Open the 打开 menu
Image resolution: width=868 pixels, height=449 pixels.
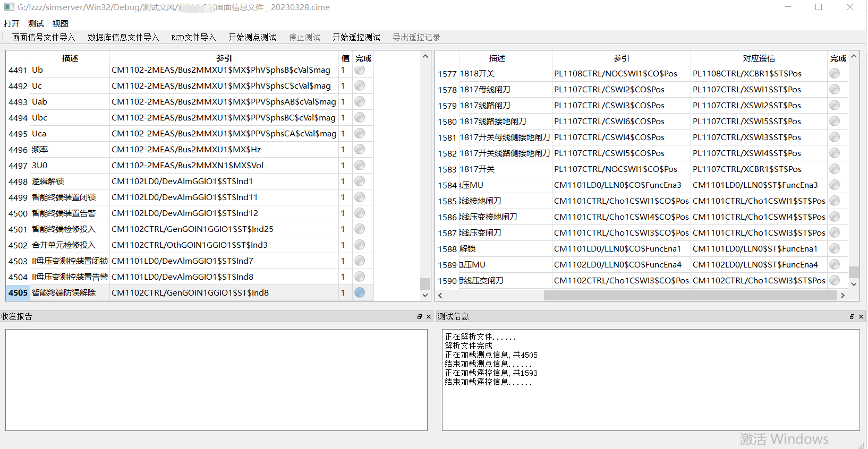click(x=12, y=23)
